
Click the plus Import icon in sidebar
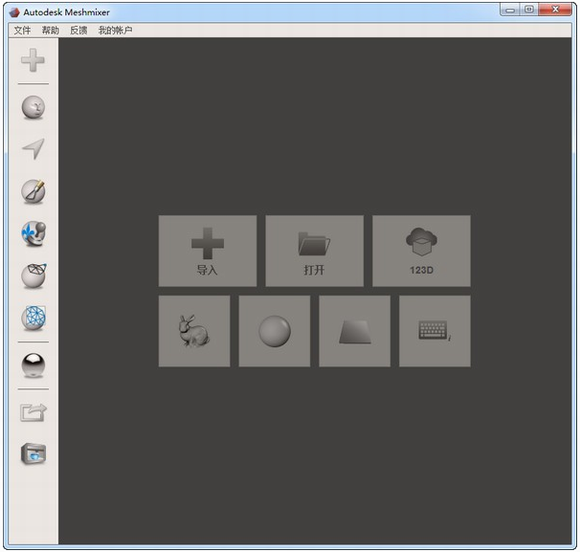tap(33, 60)
